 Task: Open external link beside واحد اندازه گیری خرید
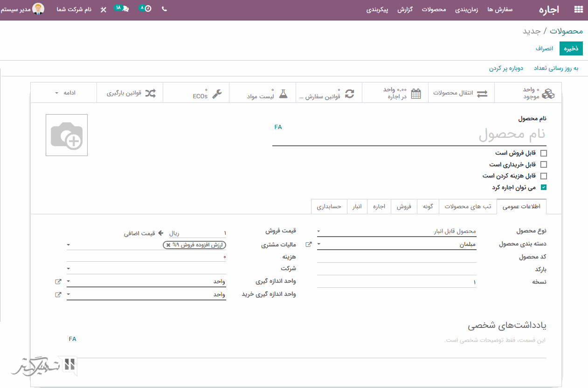click(58, 294)
